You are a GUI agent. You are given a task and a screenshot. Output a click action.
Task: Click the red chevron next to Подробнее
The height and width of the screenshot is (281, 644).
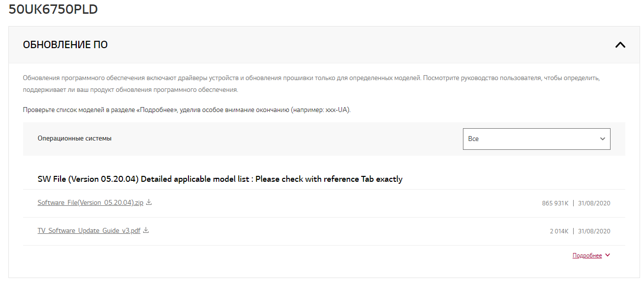pos(608,255)
